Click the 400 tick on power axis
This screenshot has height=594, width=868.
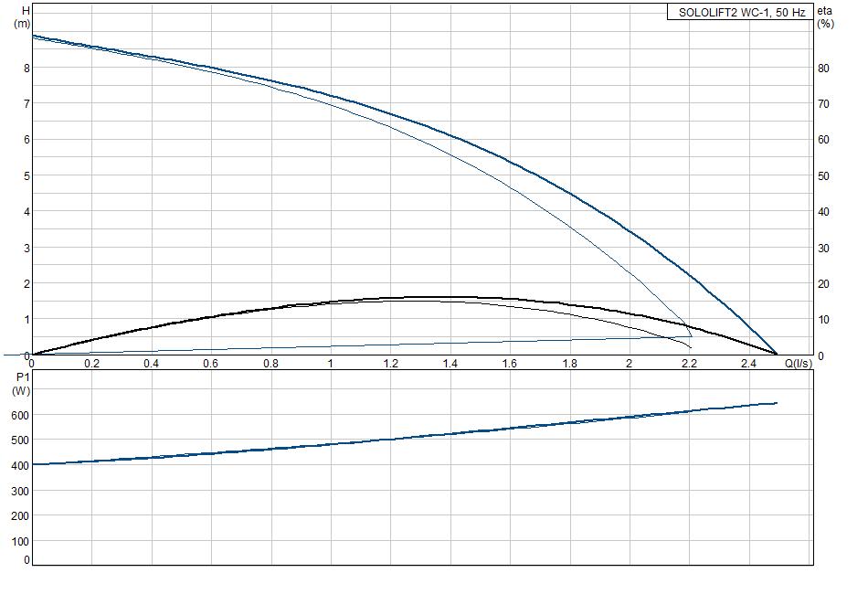click(x=21, y=465)
